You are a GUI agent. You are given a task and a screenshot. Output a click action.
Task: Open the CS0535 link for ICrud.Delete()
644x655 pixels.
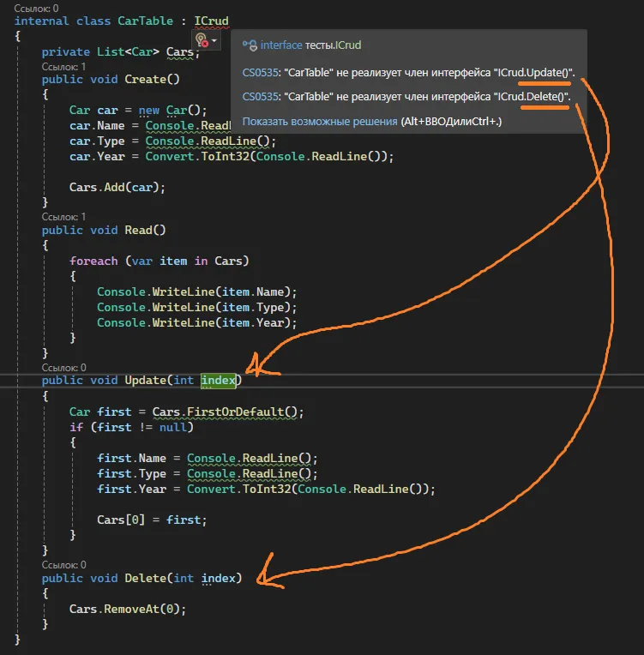(x=260, y=97)
